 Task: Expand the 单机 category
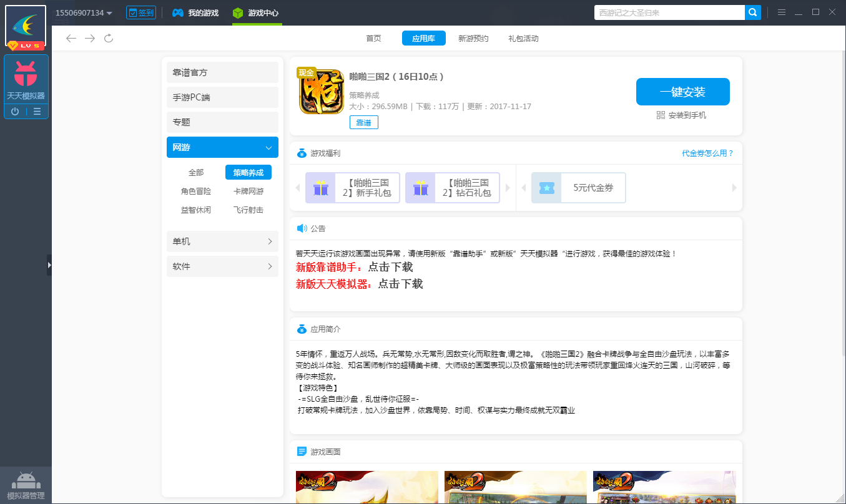[222, 241]
